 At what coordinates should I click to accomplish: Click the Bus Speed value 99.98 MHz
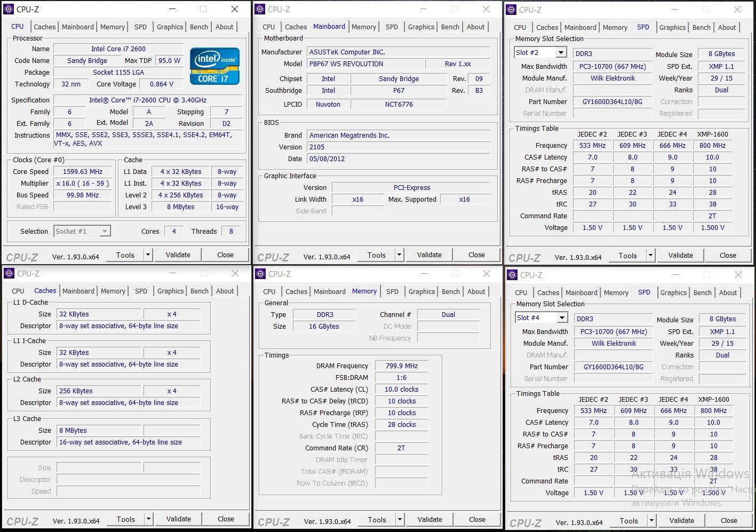pyautogui.click(x=83, y=195)
